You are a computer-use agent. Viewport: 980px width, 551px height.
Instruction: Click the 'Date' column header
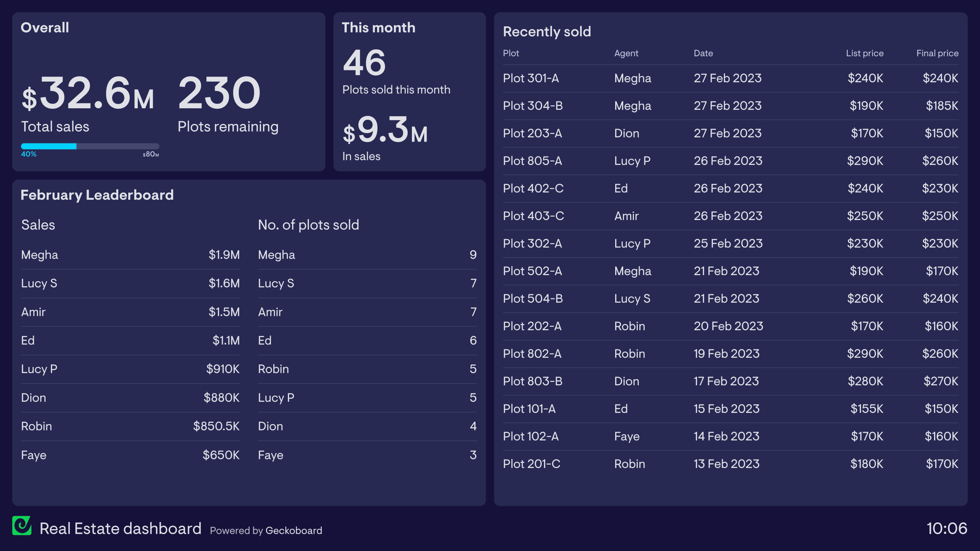point(704,53)
